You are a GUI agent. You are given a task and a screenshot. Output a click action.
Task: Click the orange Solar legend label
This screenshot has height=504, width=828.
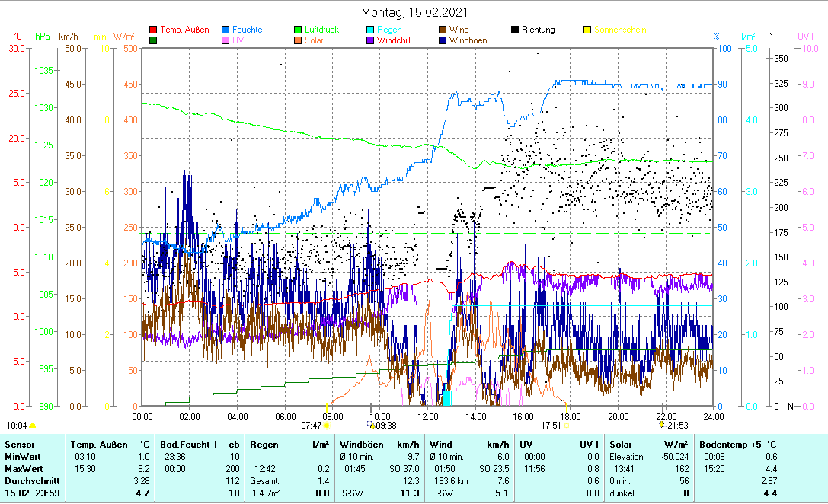pos(314,40)
